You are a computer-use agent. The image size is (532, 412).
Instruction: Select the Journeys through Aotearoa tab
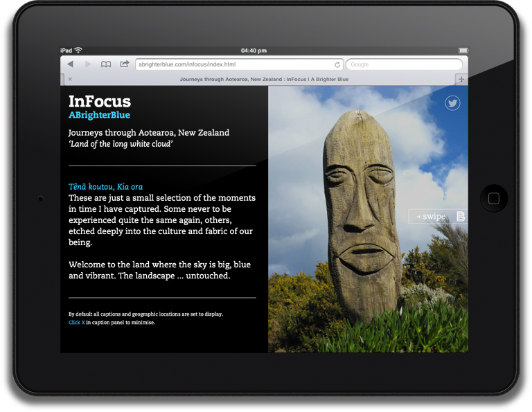pyautogui.click(x=264, y=80)
